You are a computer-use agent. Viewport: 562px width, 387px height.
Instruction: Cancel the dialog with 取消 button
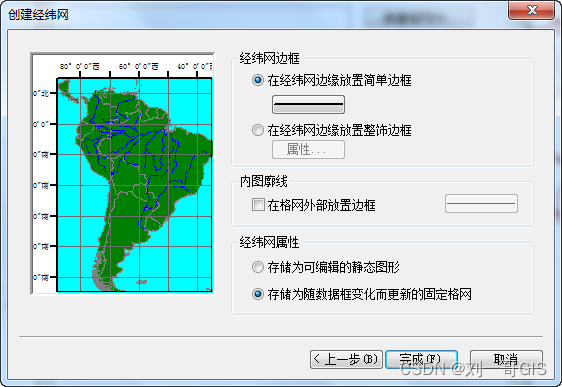click(506, 359)
